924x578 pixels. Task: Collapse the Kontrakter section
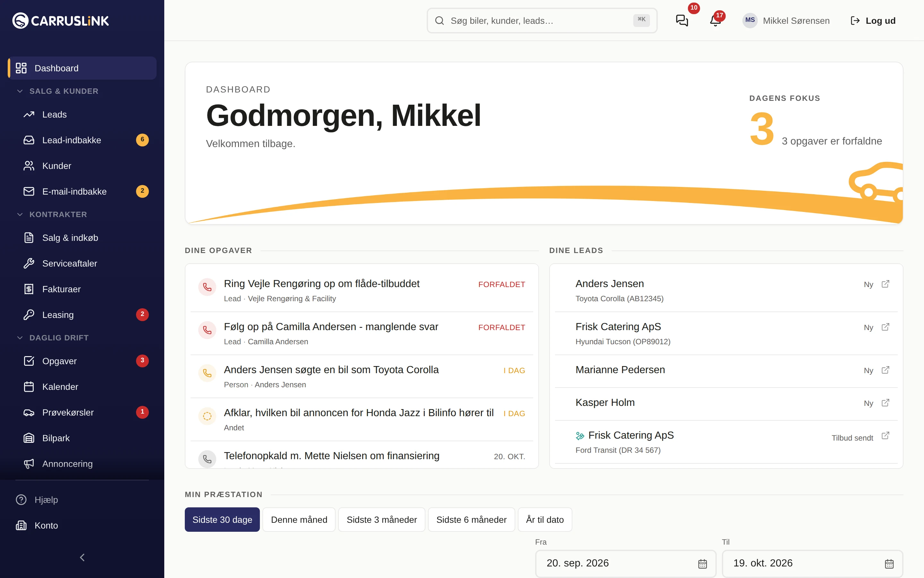(x=52, y=215)
